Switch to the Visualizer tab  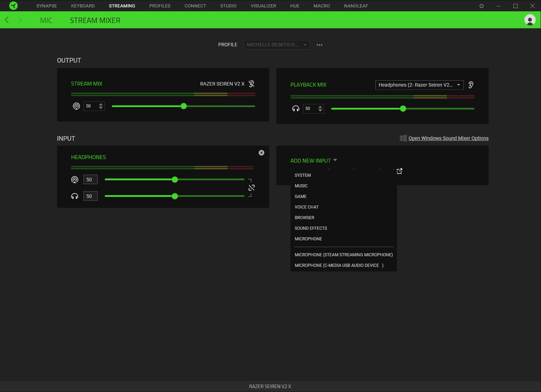click(263, 6)
